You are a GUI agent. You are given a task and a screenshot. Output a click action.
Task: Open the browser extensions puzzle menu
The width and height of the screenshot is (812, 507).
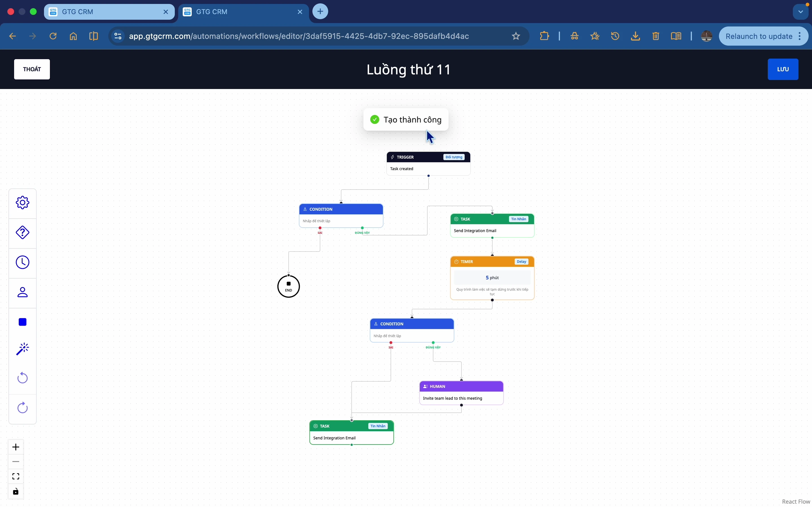click(x=544, y=36)
